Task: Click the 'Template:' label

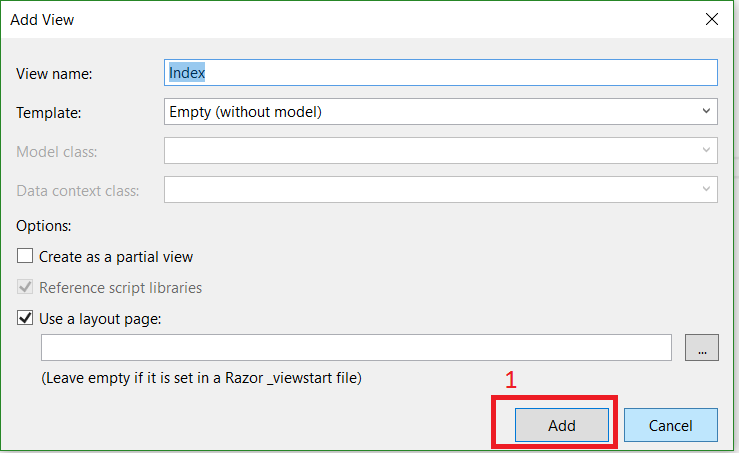Action: pyautogui.click(x=49, y=112)
